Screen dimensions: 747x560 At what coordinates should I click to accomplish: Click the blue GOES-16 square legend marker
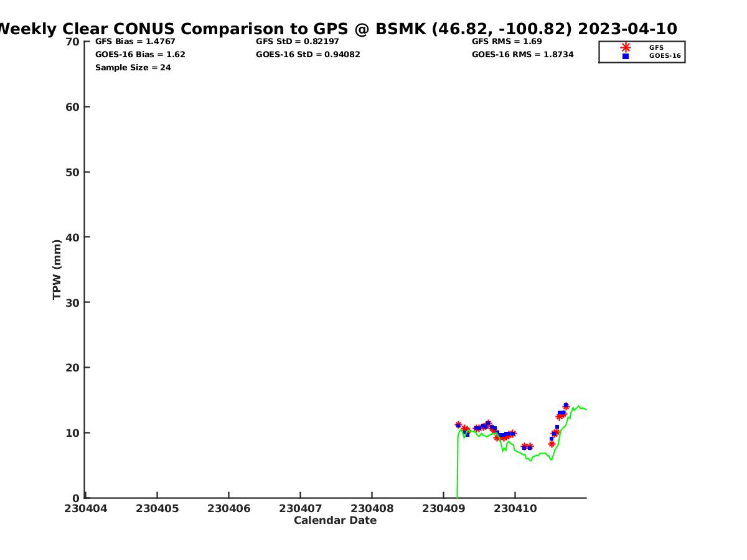click(625, 56)
